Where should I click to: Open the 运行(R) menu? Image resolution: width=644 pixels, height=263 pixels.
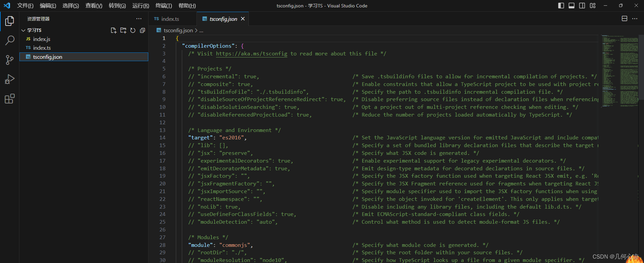[x=141, y=6]
